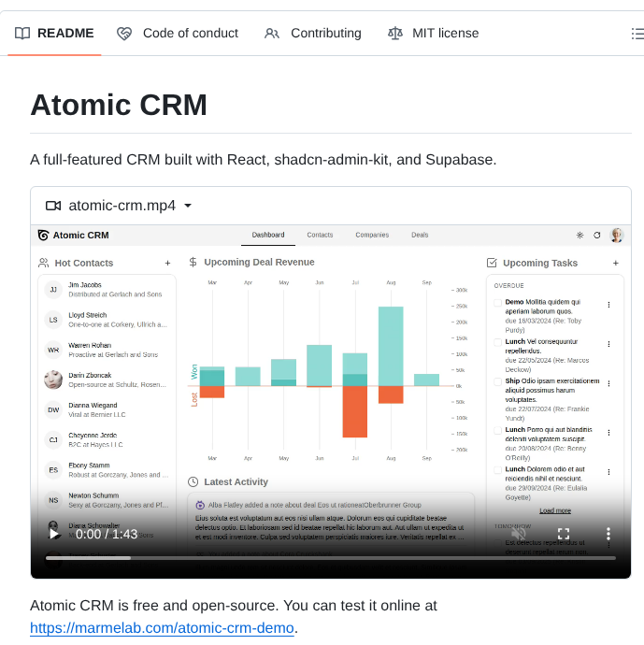Click the JJ initials avatar
The image size is (644, 645).
53,290
